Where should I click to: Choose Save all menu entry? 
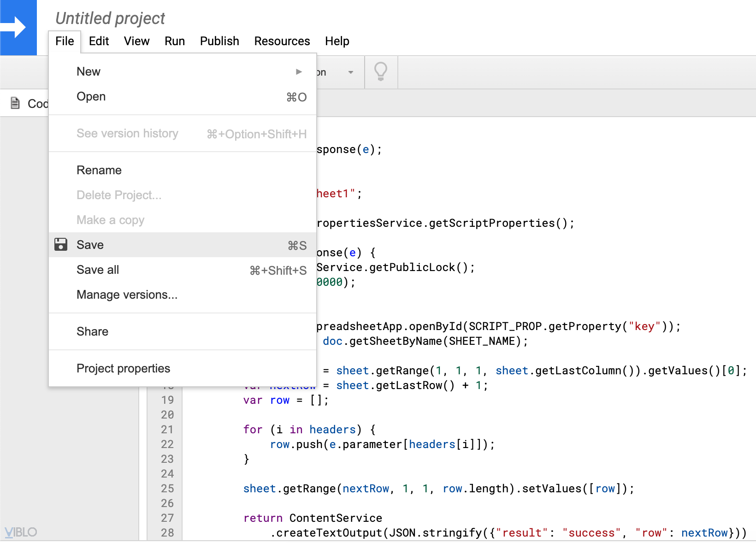[98, 270]
